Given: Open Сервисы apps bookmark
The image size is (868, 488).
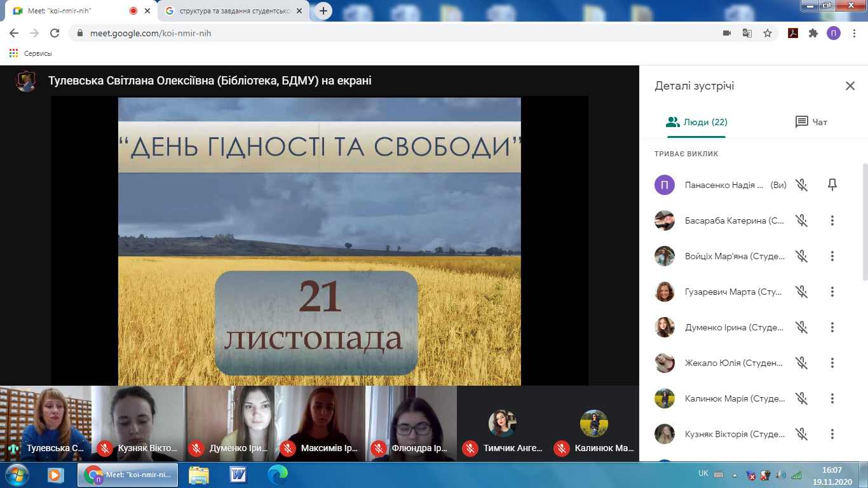Looking at the screenshot, I should pos(31,53).
